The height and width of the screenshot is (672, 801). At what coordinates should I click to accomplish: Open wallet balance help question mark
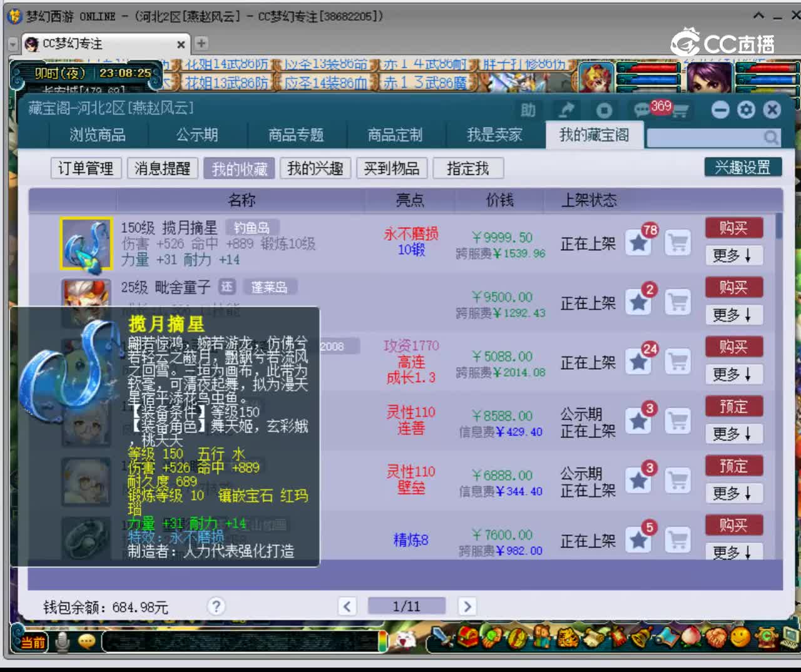pos(216,606)
